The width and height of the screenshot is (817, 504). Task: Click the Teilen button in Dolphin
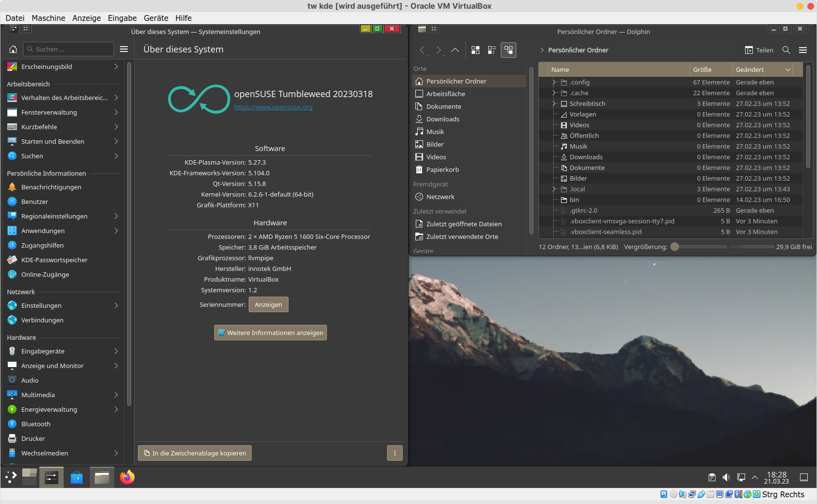click(759, 50)
